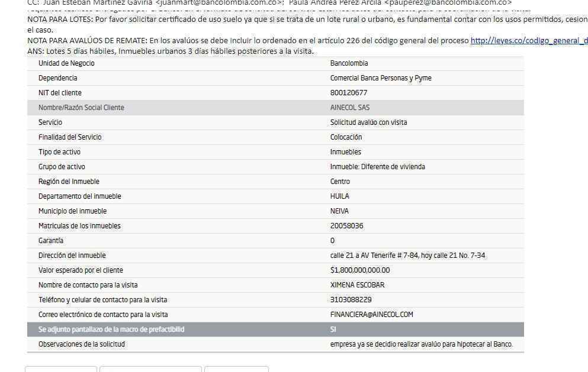Select the NIT value 800120677
This screenshot has height=372, width=588.
(x=348, y=93)
